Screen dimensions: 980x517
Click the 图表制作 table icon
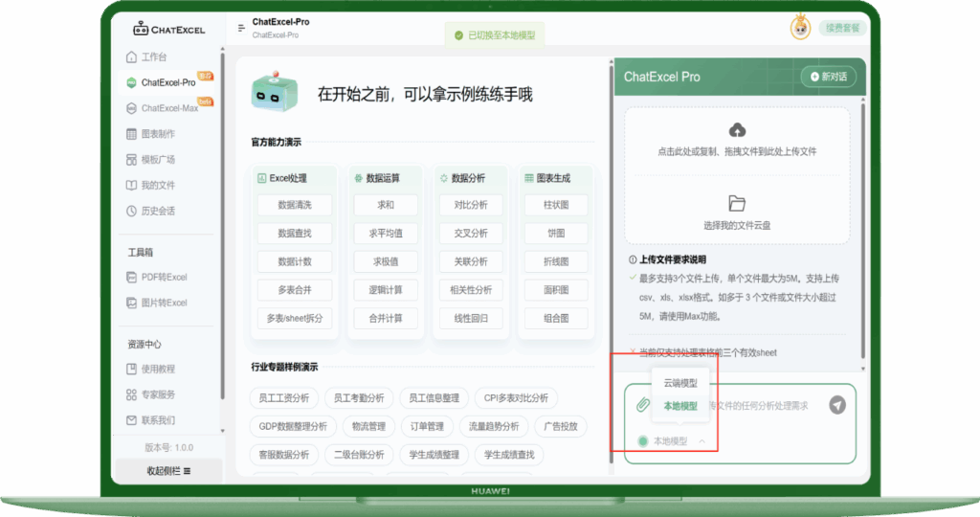(x=131, y=134)
